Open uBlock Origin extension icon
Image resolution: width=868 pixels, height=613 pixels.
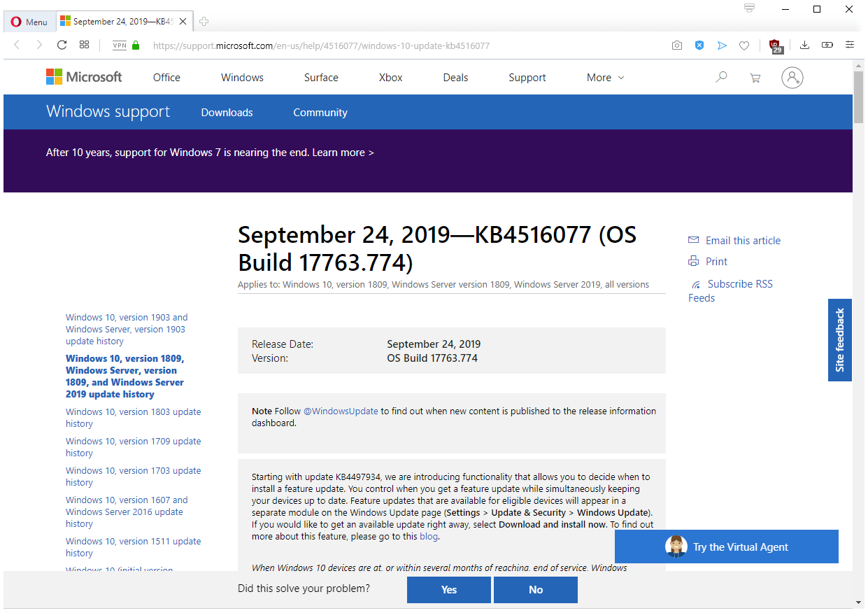[x=776, y=45]
